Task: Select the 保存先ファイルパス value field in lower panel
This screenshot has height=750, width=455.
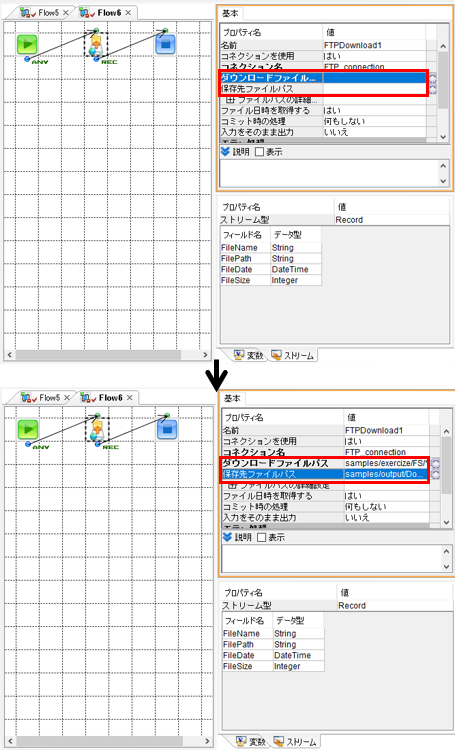Action: [386, 474]
